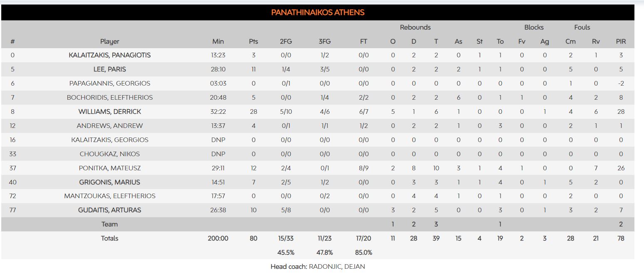Open Kalaitzakis, Panagiotis player link
644x275 pixels.
point(109,55)
